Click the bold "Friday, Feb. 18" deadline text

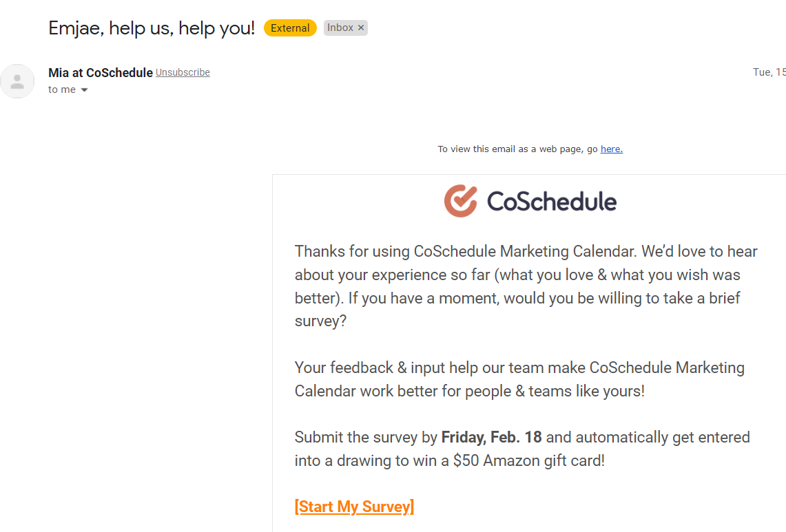coord(491,437)
